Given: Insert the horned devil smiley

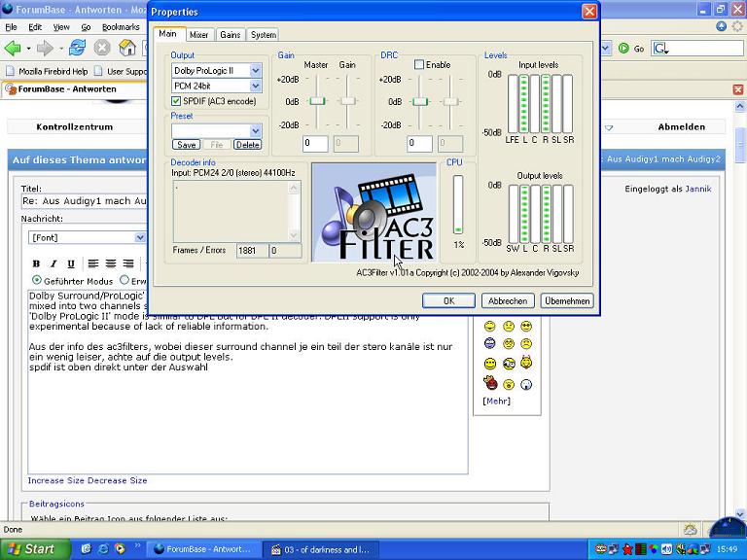Looking at the screenshot, I should [x=526, y=363].
